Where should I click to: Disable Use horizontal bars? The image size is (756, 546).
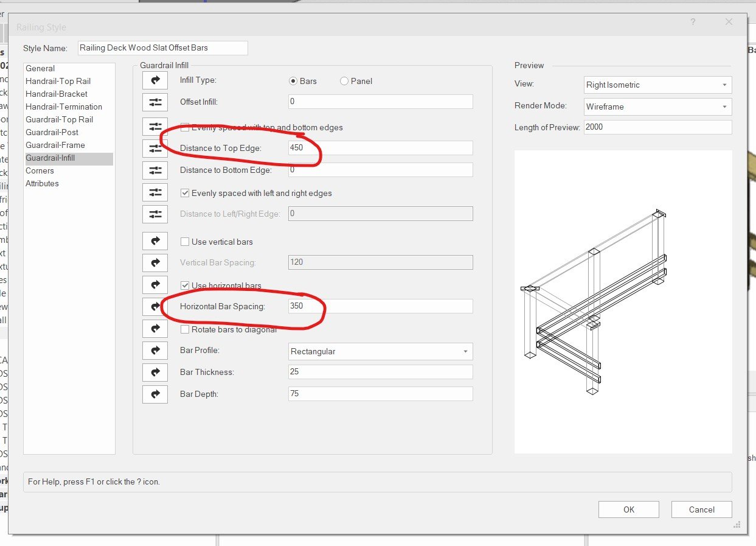point(184,284)
